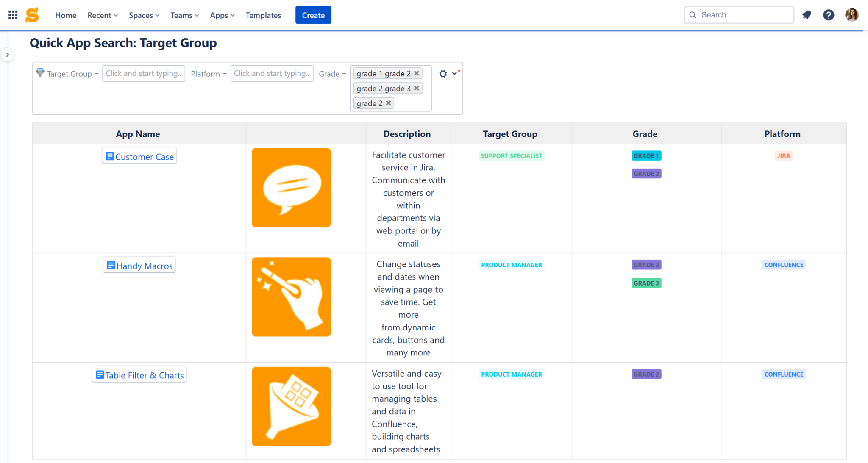Screen dimensions: 868x463
Task: Open the help question mark
Action: (829, 14)
